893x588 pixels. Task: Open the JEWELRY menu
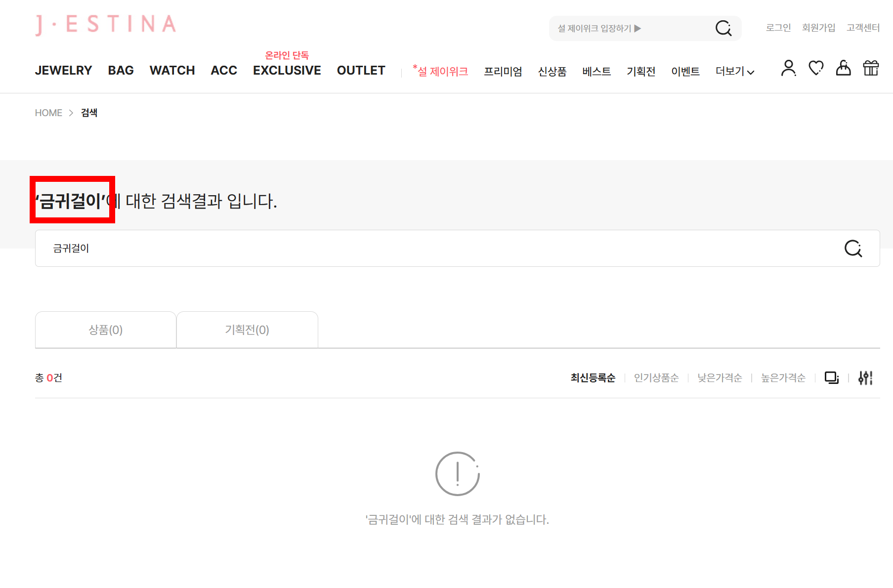63,71
